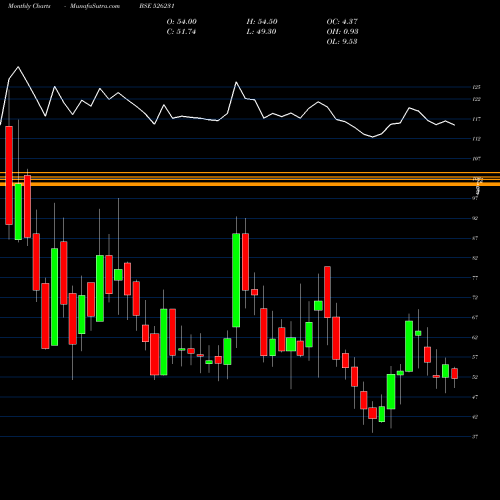This screenshot has width=500, height=500.
Task: Click the 57 price axis label
Action: pyautogui.click(x=475, y=357)
